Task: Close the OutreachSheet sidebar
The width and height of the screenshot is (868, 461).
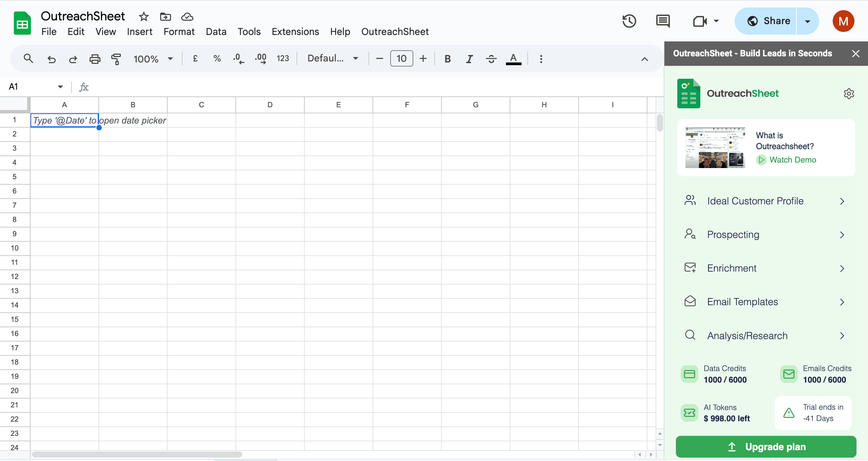Action: (x=855, y=54)
